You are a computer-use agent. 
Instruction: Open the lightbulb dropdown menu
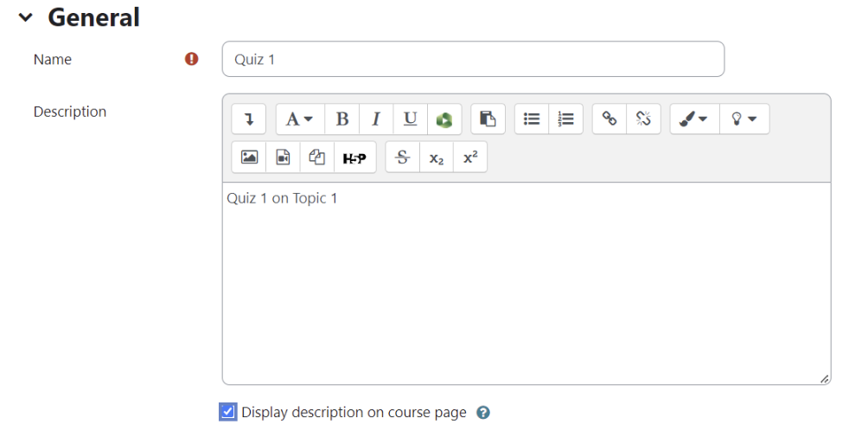744,119
